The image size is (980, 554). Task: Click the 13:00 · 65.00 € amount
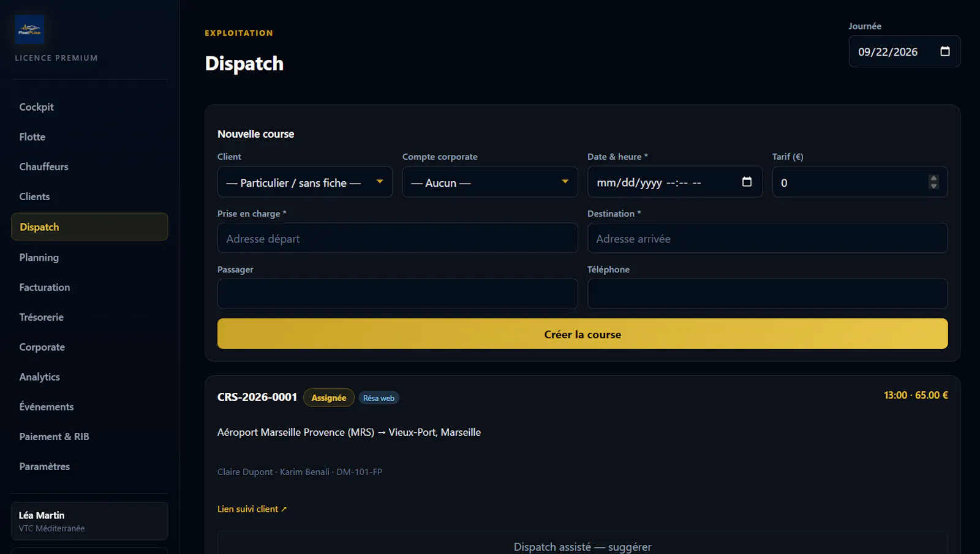(x=916, y=395)
